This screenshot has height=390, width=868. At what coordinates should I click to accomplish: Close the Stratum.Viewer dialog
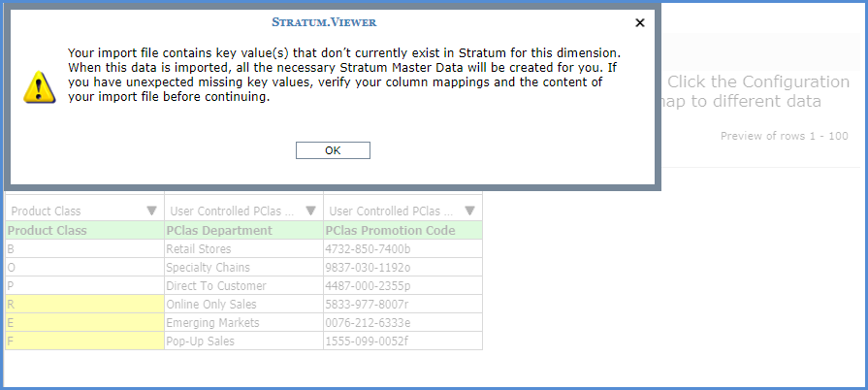point(639,22)
